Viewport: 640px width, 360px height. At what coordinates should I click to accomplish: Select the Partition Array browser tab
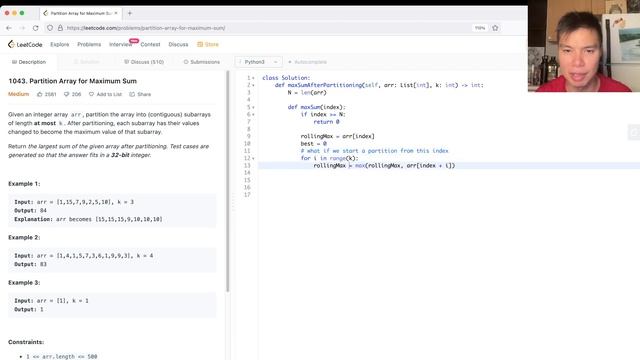tap(80, 13)
